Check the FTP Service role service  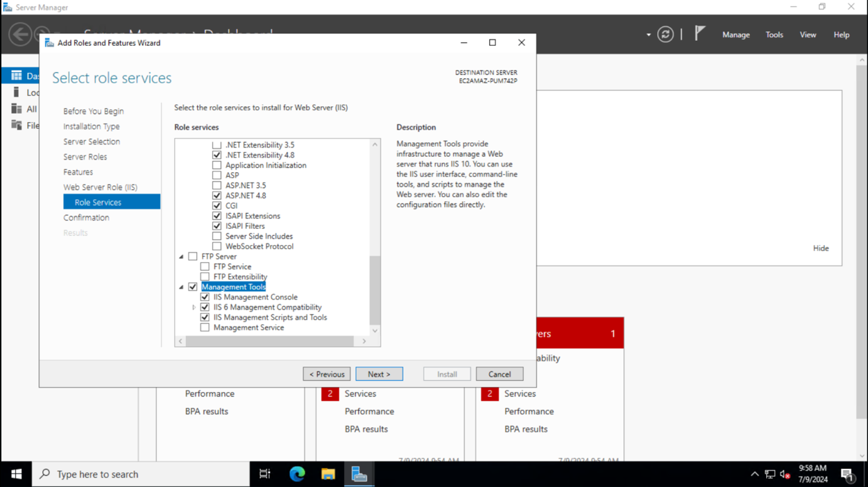(205, 266)
